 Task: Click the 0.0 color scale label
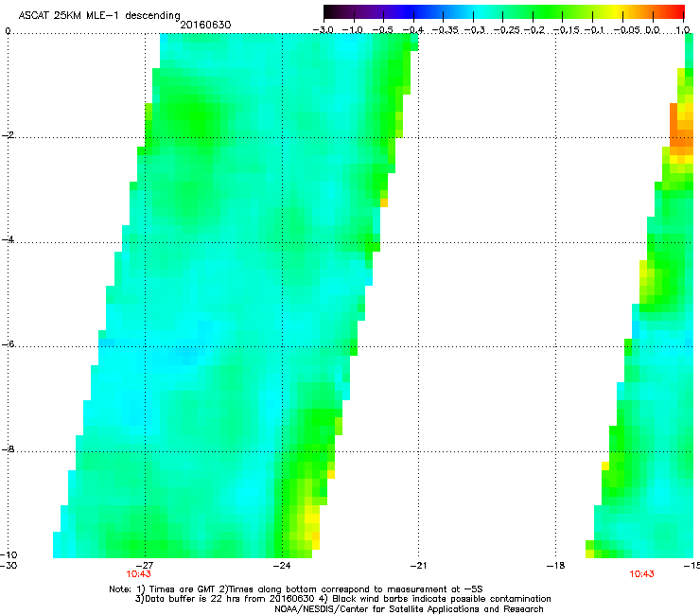click(653, 30)
